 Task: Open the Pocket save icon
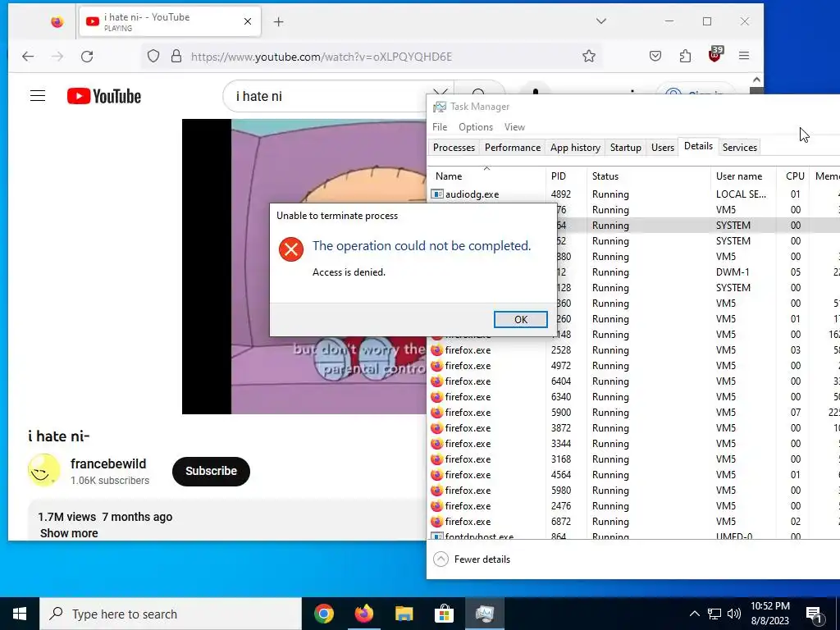click(655, 57)
